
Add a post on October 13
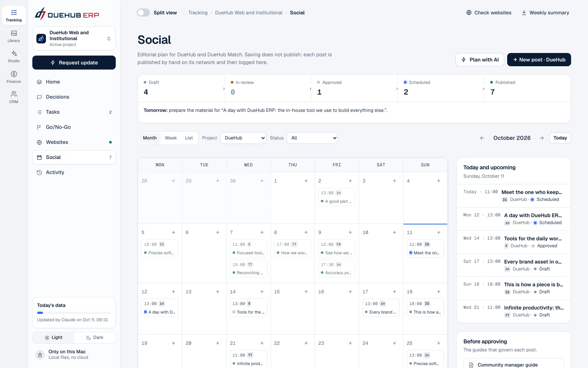[x=218, y=291]
